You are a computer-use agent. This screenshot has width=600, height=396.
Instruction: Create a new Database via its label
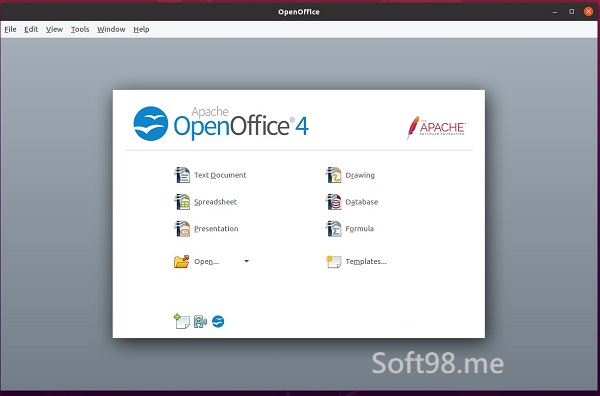pyautogui.click(x=362, y=202)
